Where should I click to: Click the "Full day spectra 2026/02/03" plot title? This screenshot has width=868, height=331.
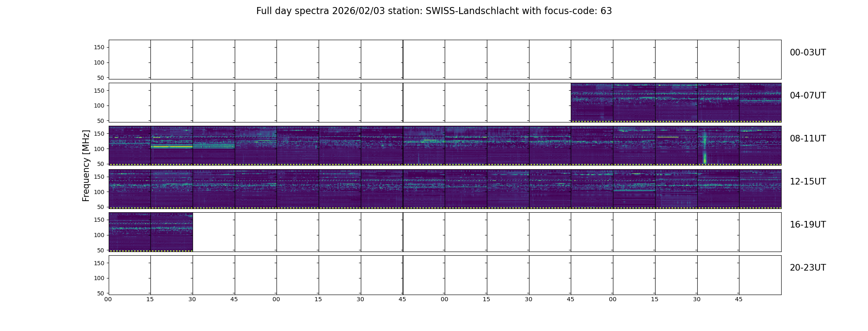point(434,11)
